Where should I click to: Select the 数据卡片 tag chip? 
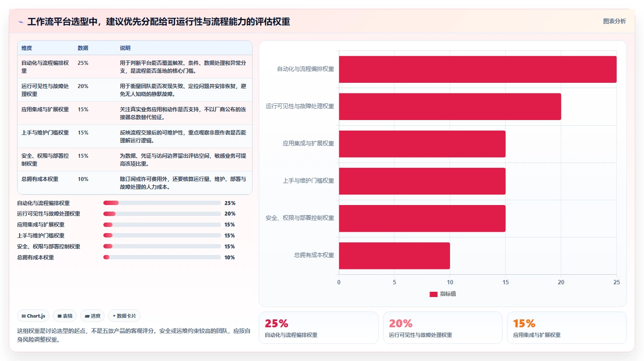[x=124, y=316]
